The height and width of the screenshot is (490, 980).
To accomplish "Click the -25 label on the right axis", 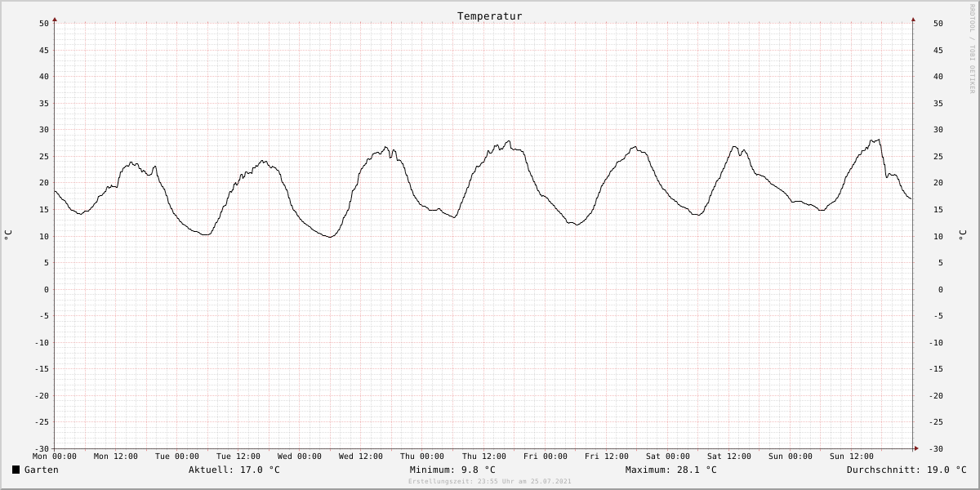I will [936, 422].
